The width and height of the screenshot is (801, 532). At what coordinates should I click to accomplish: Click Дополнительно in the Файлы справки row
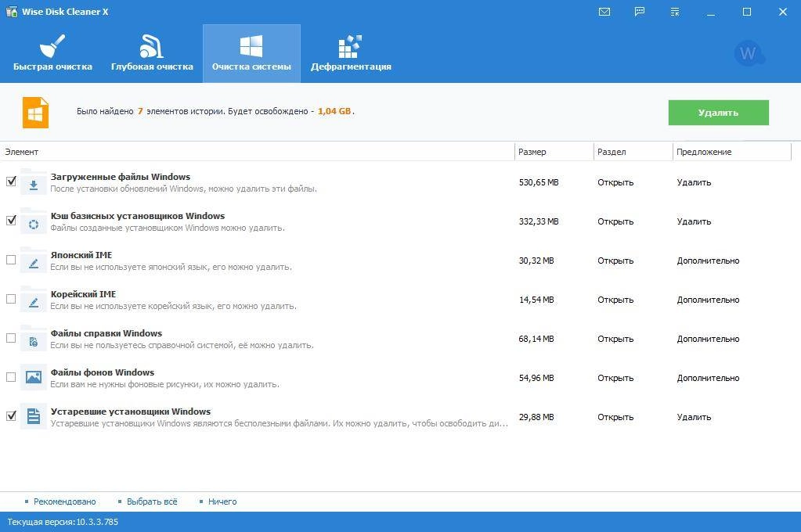(708, 339)
